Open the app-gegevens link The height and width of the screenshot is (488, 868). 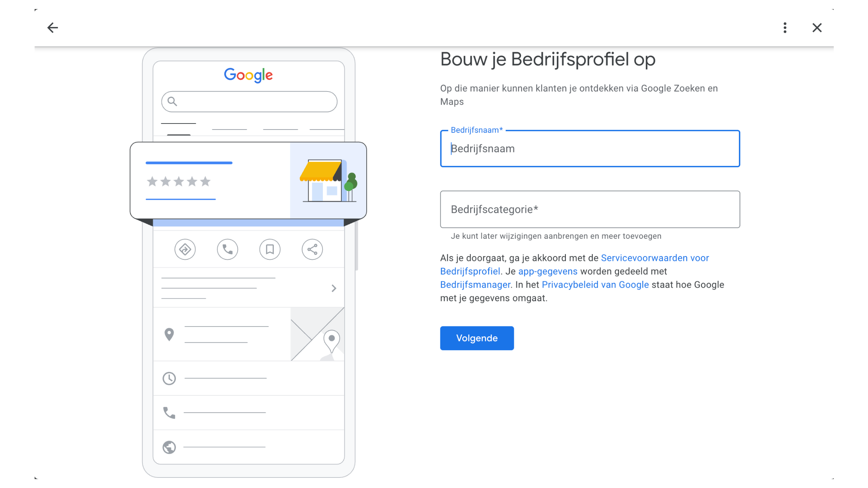(x=548, y=271)
